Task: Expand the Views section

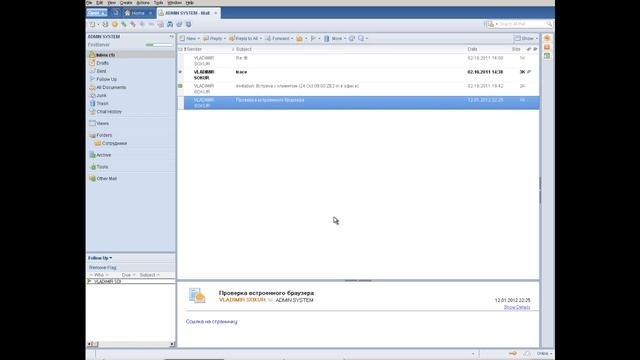Action: [102, 123]
